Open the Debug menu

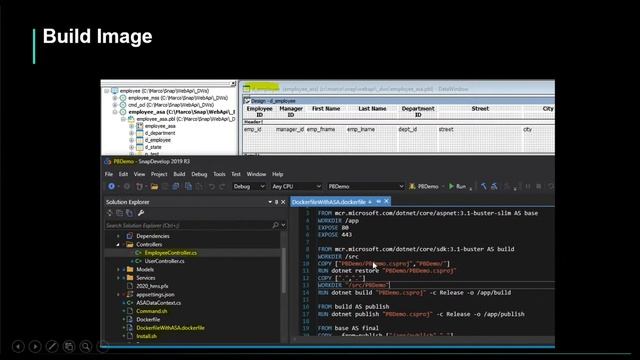(x=199, y=174)
